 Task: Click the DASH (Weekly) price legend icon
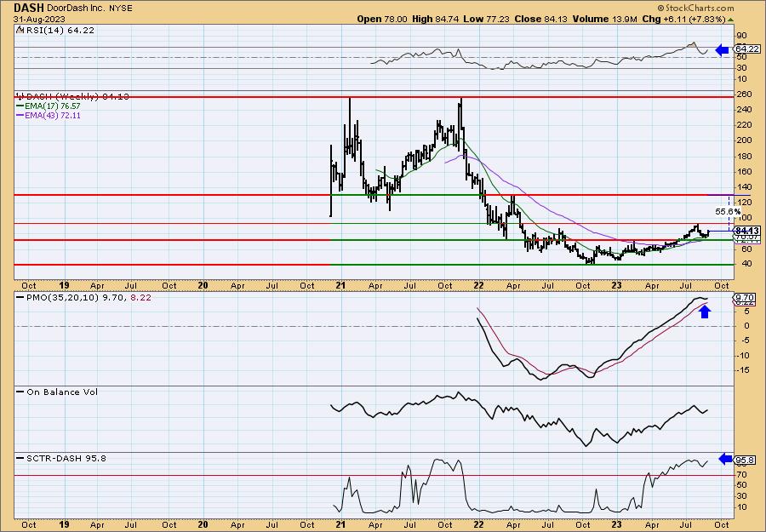(x=20, y=96)
